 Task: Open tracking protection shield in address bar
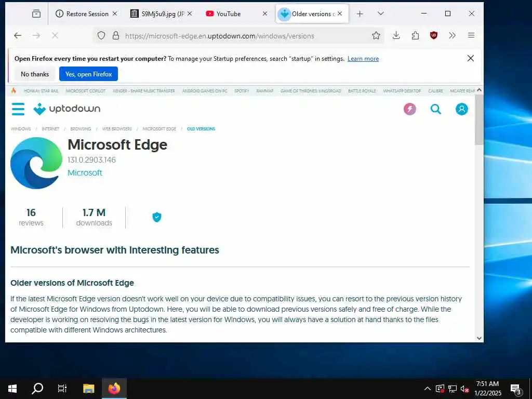(x=101, y=36)
